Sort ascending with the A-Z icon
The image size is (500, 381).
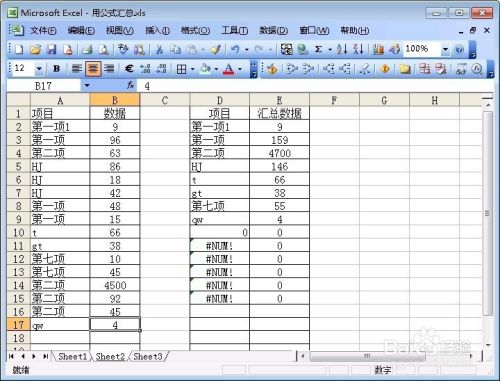tap(342, 50)
